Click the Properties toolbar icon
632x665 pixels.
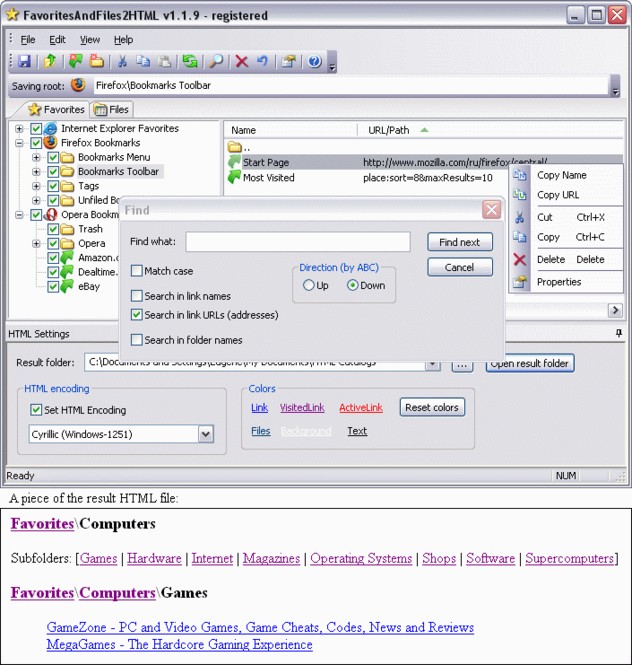tap(288, 61)
